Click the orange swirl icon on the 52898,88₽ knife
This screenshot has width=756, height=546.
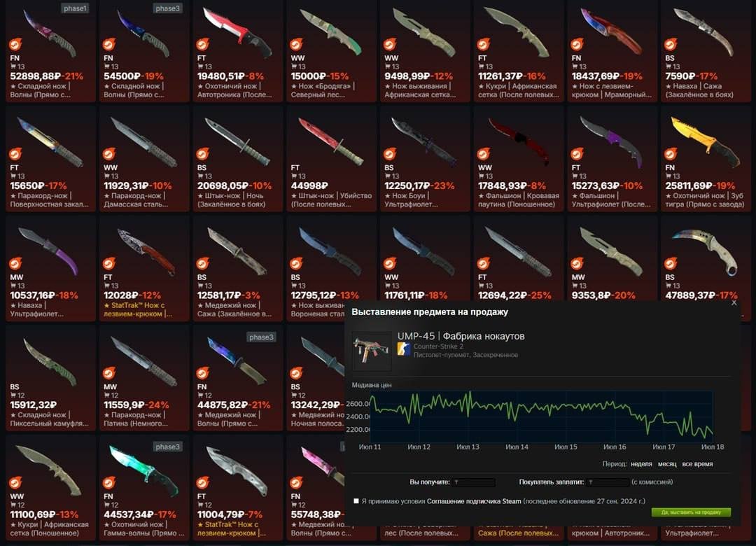pos(15,44)
